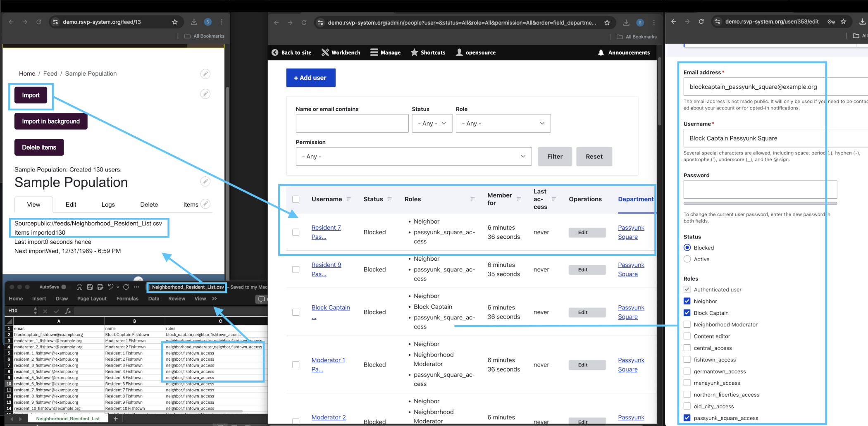This screenshot has height=426, width=868.
Task: Open the Status filter dropdown
Action: click(x=432, y=123)
